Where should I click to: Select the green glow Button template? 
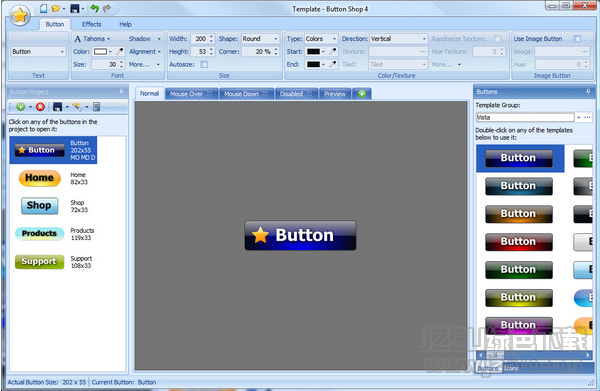click(x=518, y=270)
